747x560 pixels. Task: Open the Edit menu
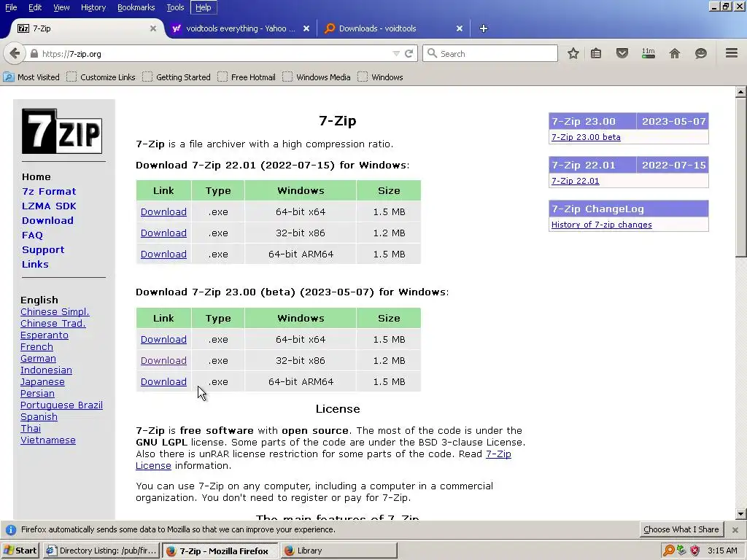(35, 7)
